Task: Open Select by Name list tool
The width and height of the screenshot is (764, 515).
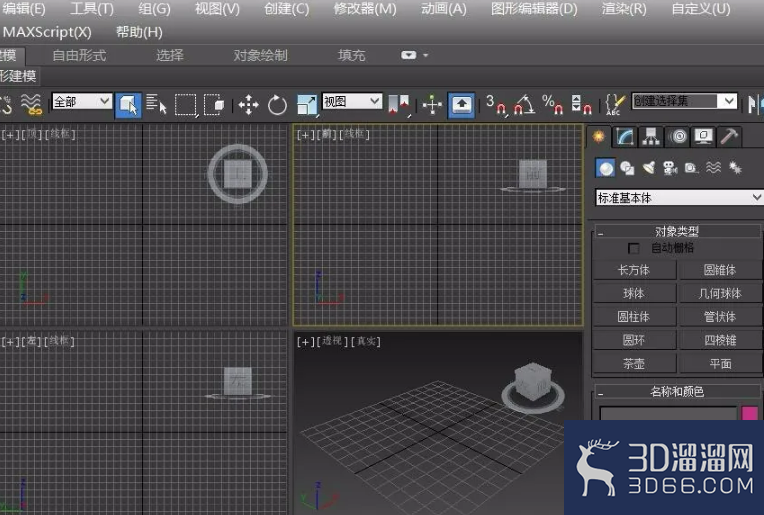Action: click(x=156, y=104)
